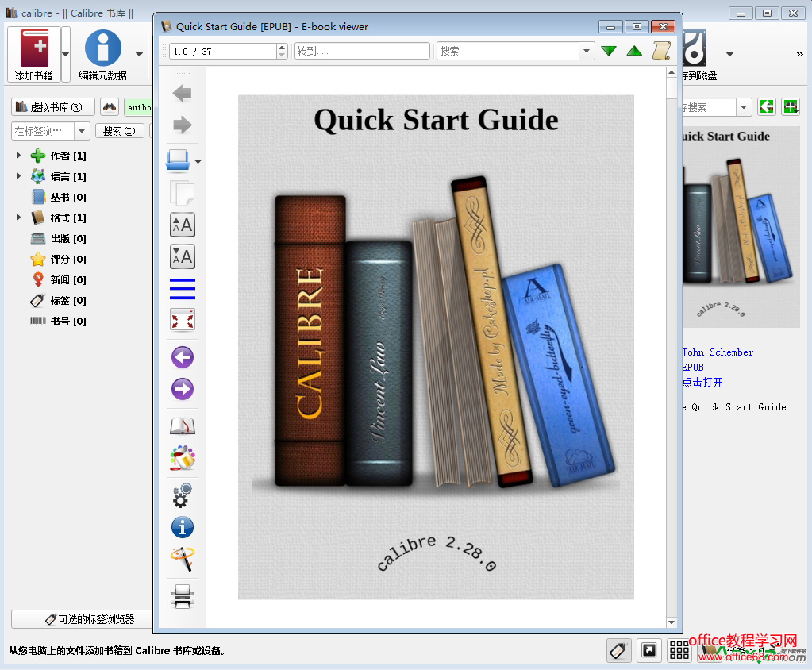The height and width of the screenshot is (670, 812).
Task: Click the 虚拟书库 button
Action: point(53,107)
